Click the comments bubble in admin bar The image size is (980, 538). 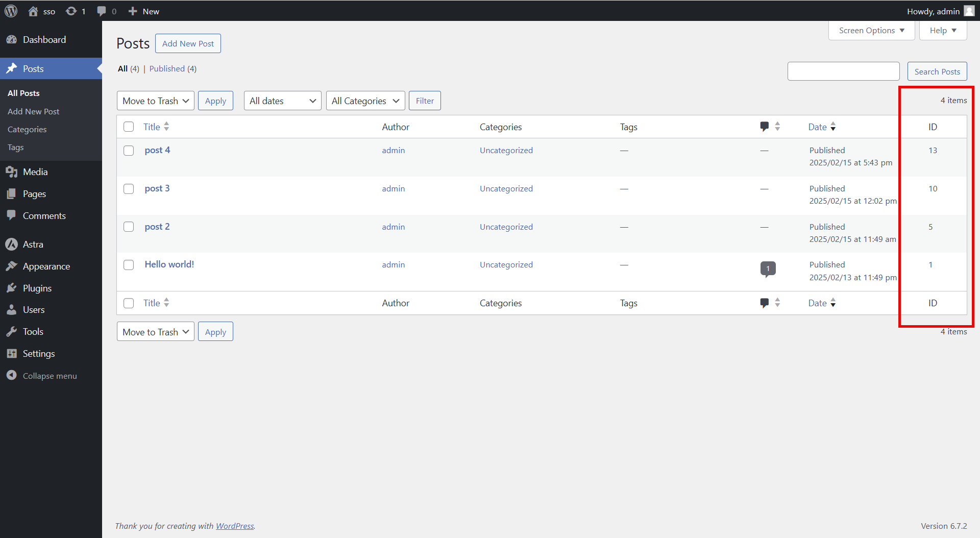pos(102,11)
